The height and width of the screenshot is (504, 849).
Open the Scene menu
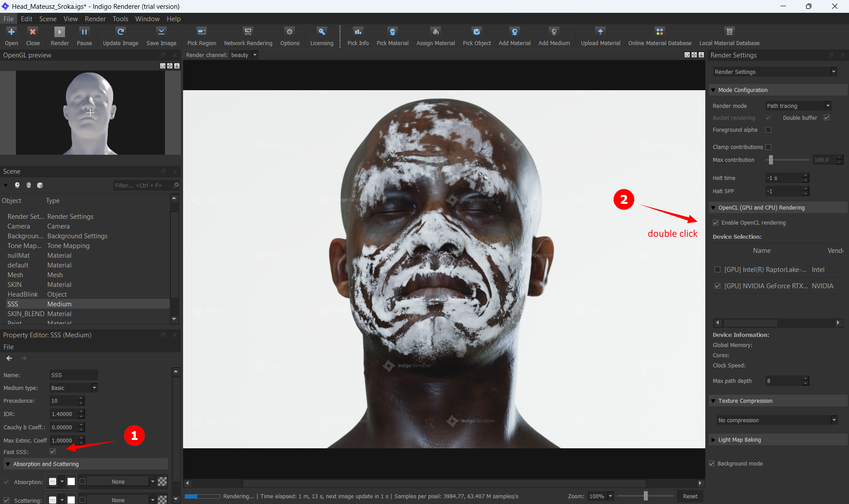pyautogui.click(x=48, y=19)
